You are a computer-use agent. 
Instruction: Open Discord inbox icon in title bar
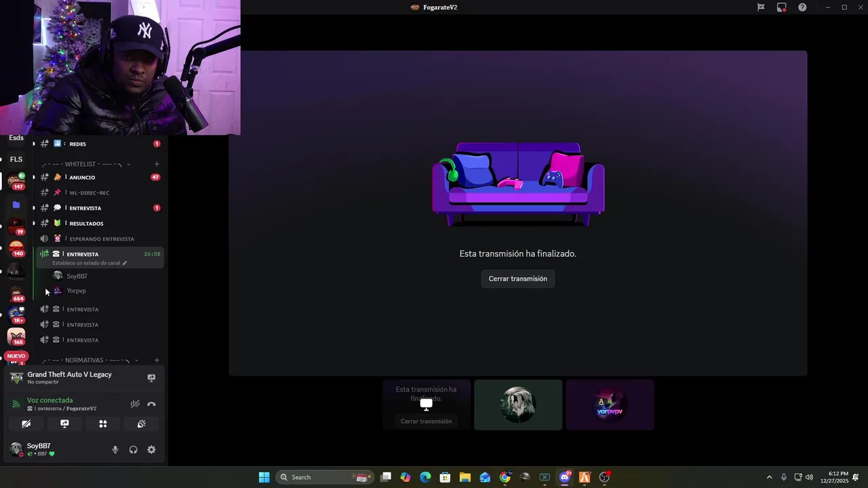pyautogui.click(x=782, y=7)
